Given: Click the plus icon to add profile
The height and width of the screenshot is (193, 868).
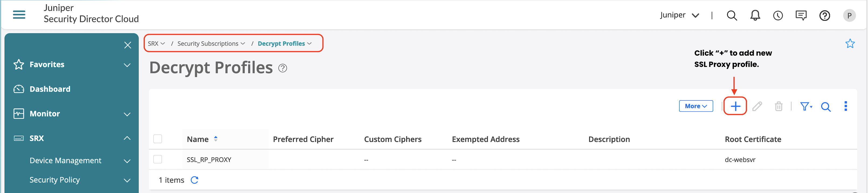Looking at the screenshot, I should point(735,106).
